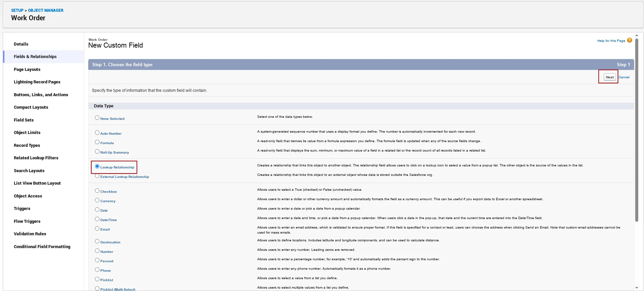Select the Checkbox data type
644x291 pixels.
coord(97,191)
